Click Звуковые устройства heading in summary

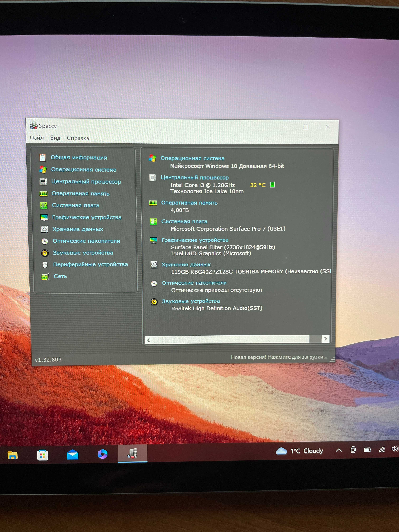pos(191,301)
